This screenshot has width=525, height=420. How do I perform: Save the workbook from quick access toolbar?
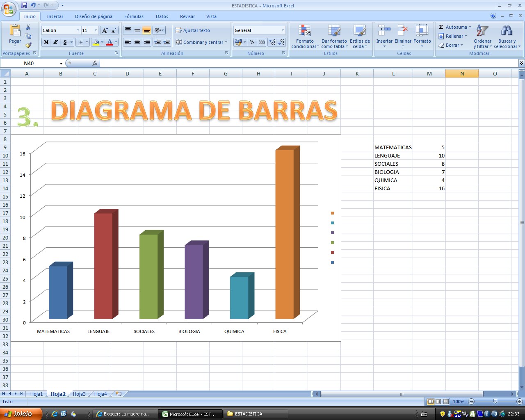[x=24, y=5]
